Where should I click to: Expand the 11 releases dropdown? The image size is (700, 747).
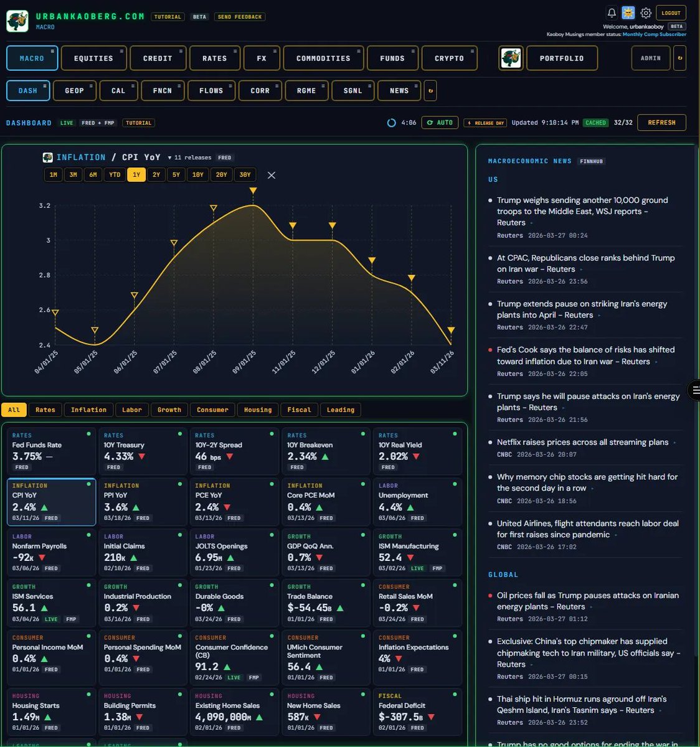(189, 157)
